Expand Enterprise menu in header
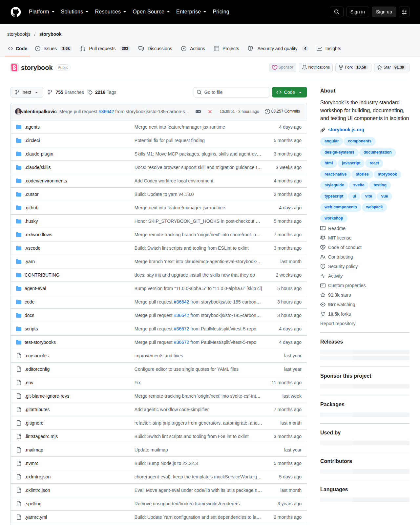This screenshot has height=525, width=420. [191, 12]
